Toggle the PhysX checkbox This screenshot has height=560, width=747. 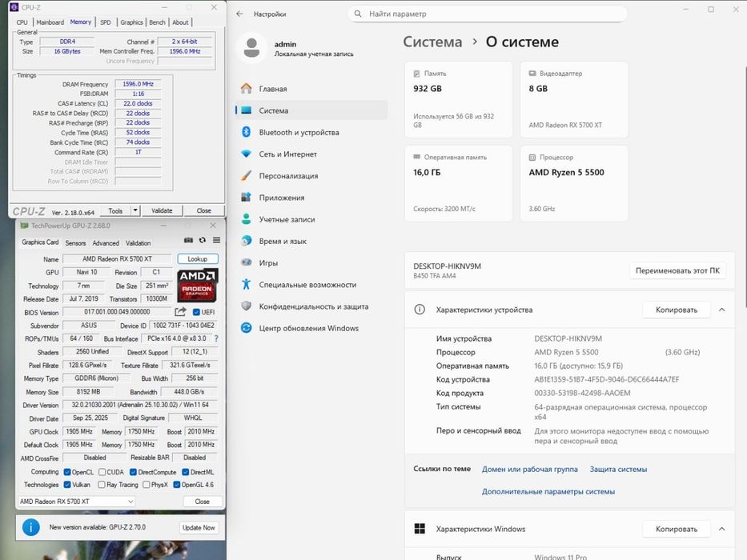click(x=147, y=485)
